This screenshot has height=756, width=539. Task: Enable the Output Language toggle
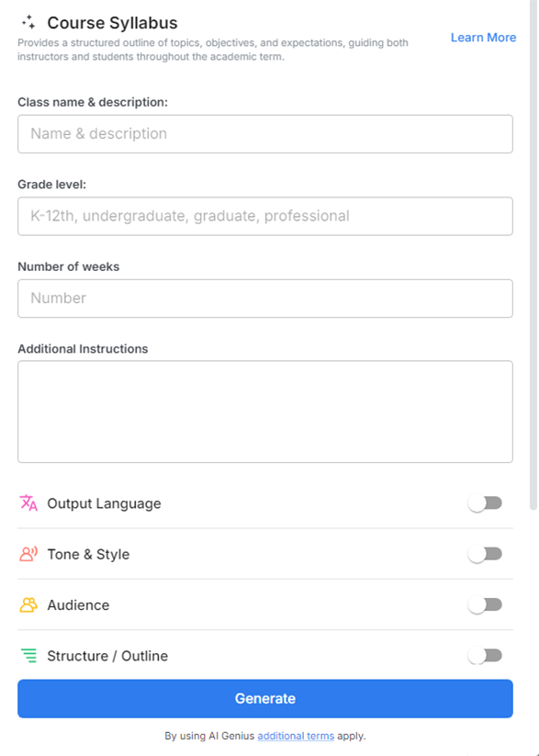click(486, 502)
